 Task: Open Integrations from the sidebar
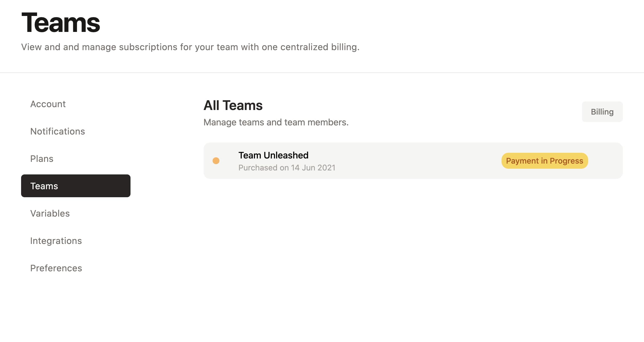56,241
